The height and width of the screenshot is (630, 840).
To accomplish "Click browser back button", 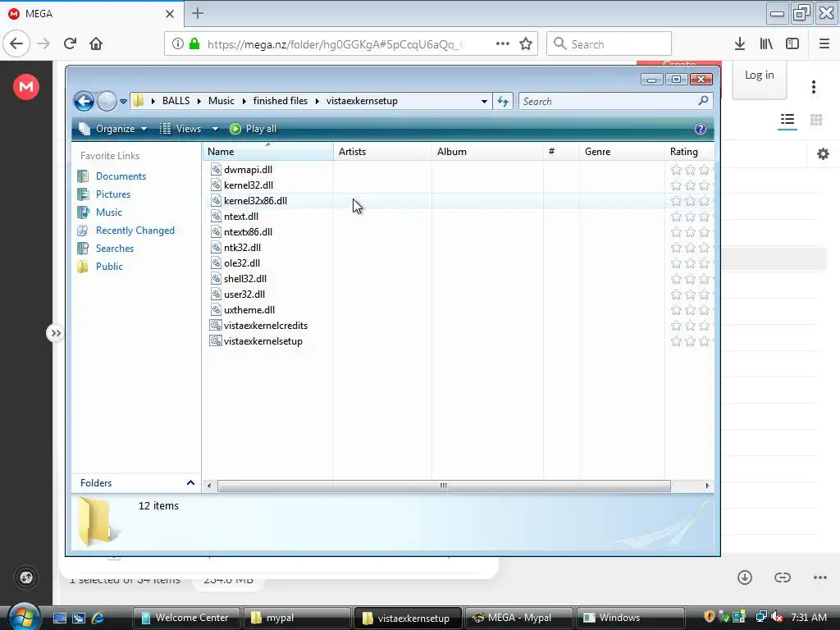I will [16, 44].
